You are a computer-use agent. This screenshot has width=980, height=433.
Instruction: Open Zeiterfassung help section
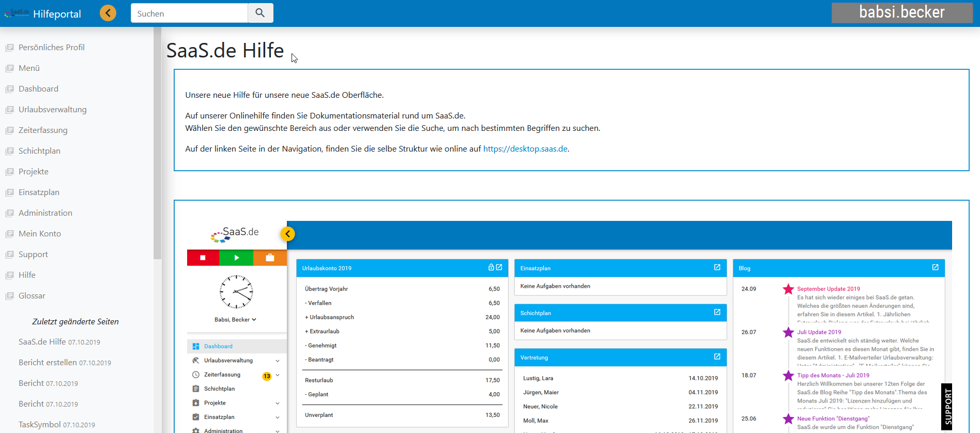coord(43,130)
